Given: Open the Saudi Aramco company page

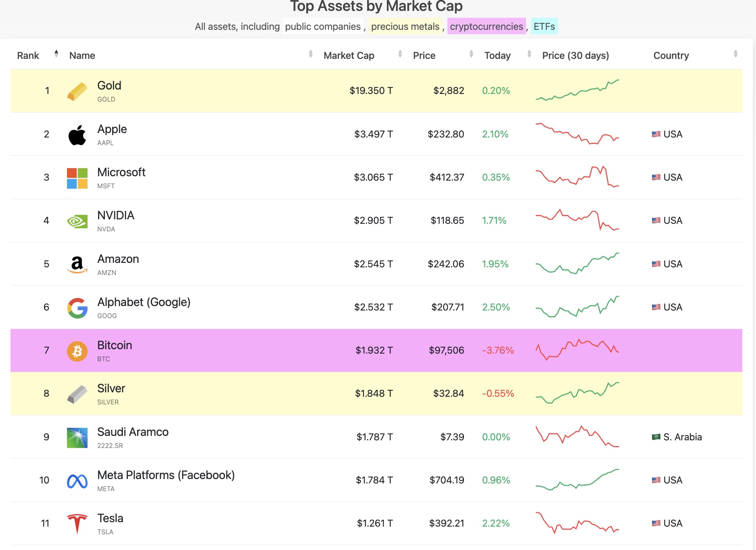Looking at the screenshot, I should coord(133,432).
